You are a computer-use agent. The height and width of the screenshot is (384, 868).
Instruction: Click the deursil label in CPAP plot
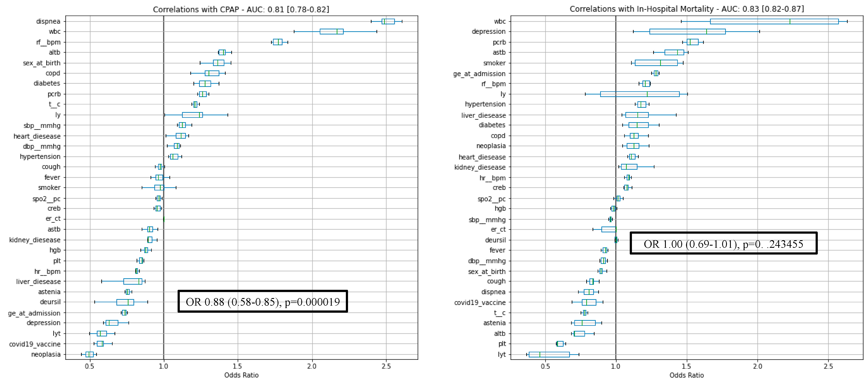tap(50, 302)
